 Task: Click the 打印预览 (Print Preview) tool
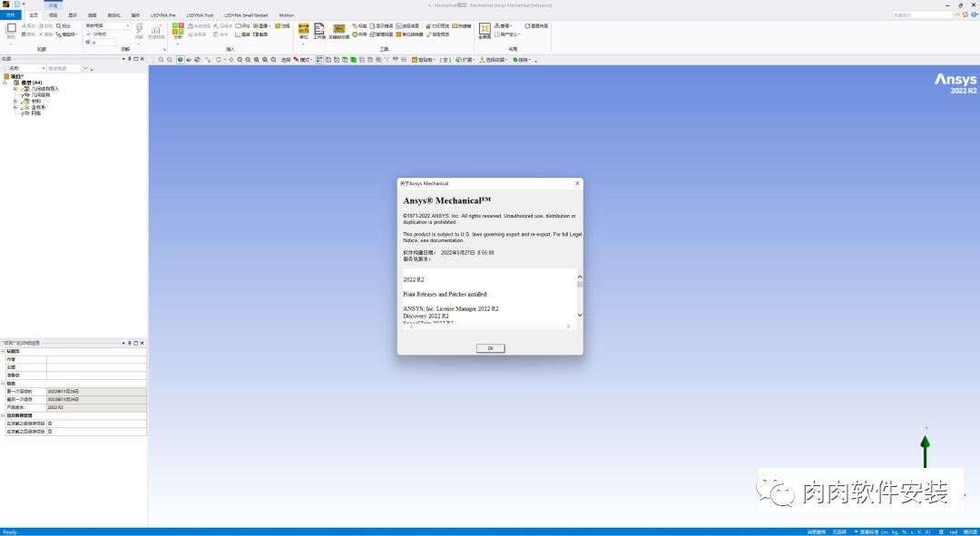[437, 26]
